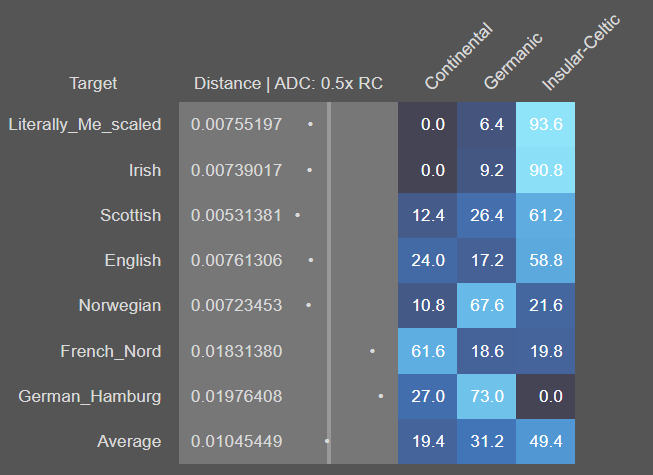This screenshot has height=475, width=653.
Task: Click distance value 0.01045449
Action: pyautogui.click(x=237, y=441)
